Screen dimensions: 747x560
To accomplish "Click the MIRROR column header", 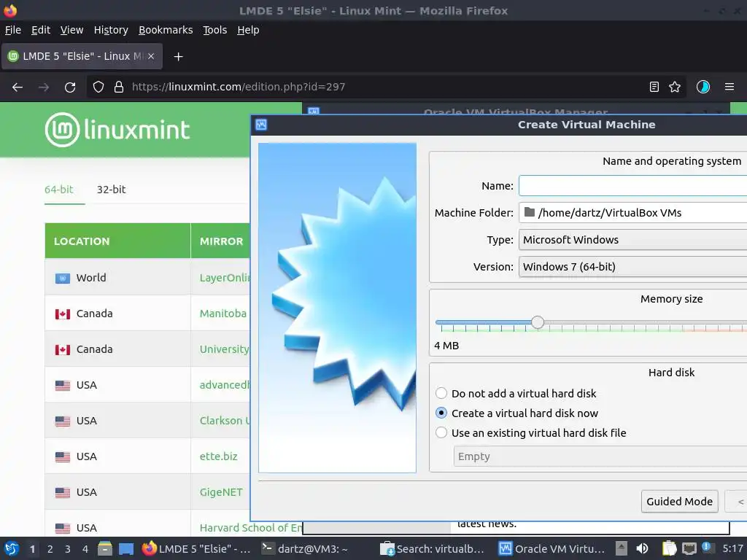I will (x=221, y=241).
